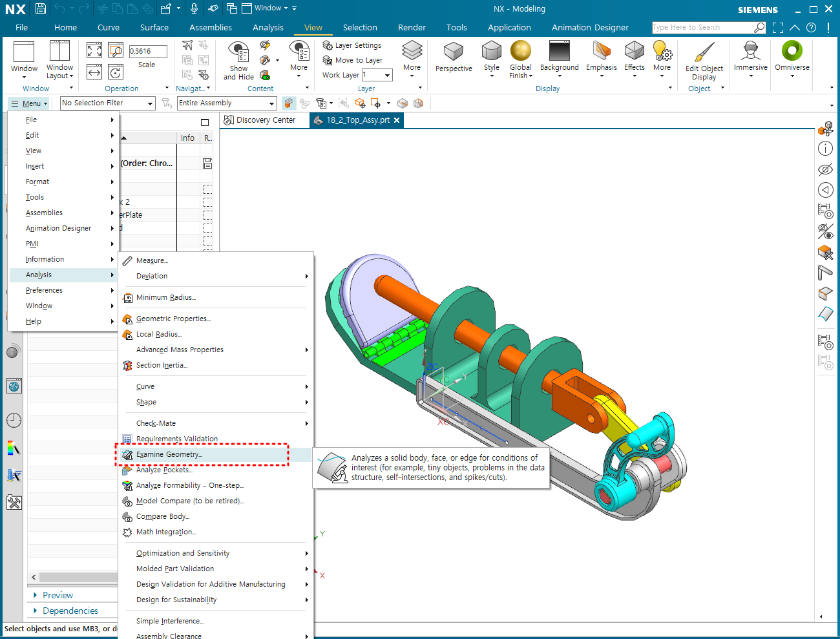
Task: Click the Measure ruler icon in Analysis menu
Action: click(127, 260)
